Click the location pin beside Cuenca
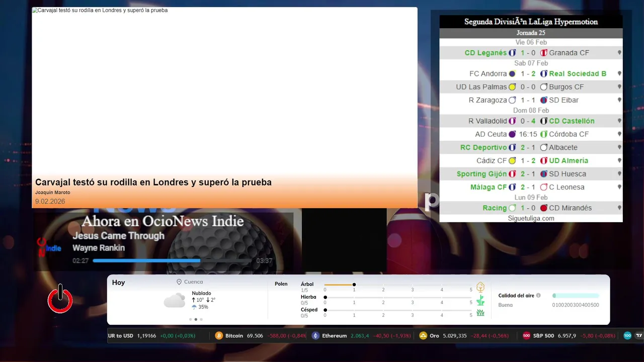This screenshot has width=644, height=362. tap(179, 282)
